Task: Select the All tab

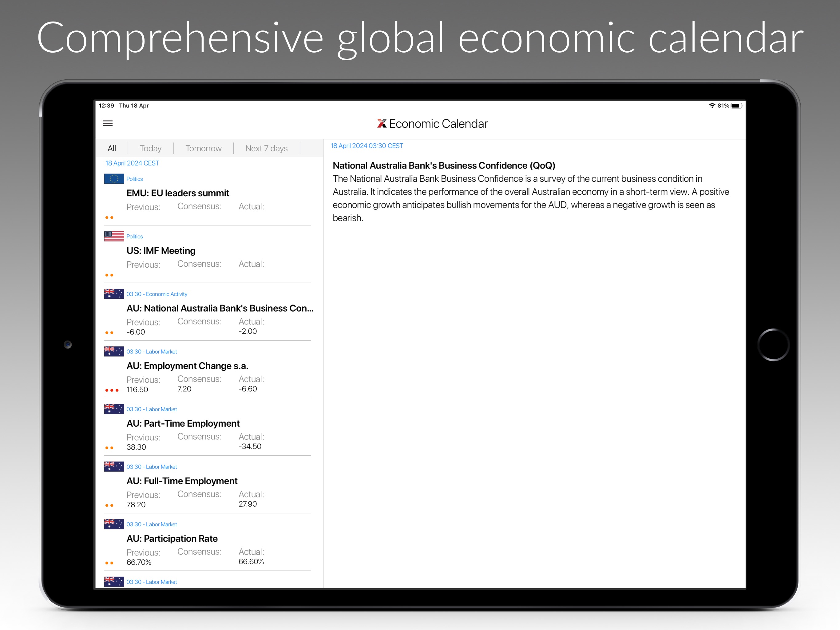Action: coord(112,149)
